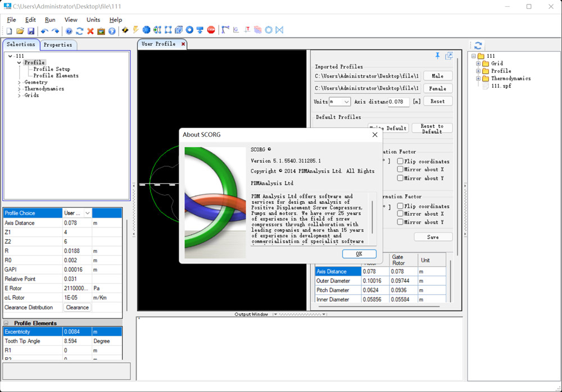Click the refresh arrows icon in the main toolbar
The width and height of the screenshot is (562, 392).
pos(80,31)
